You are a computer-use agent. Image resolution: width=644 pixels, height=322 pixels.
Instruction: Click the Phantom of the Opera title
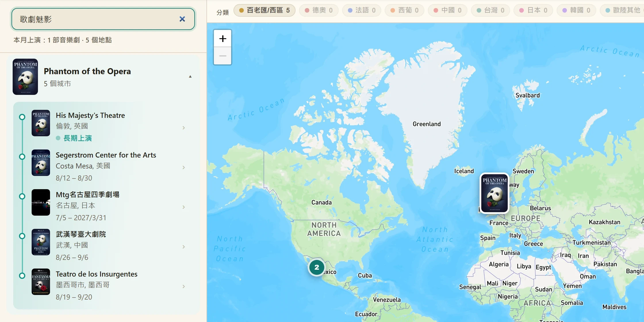tap(87, 71)
